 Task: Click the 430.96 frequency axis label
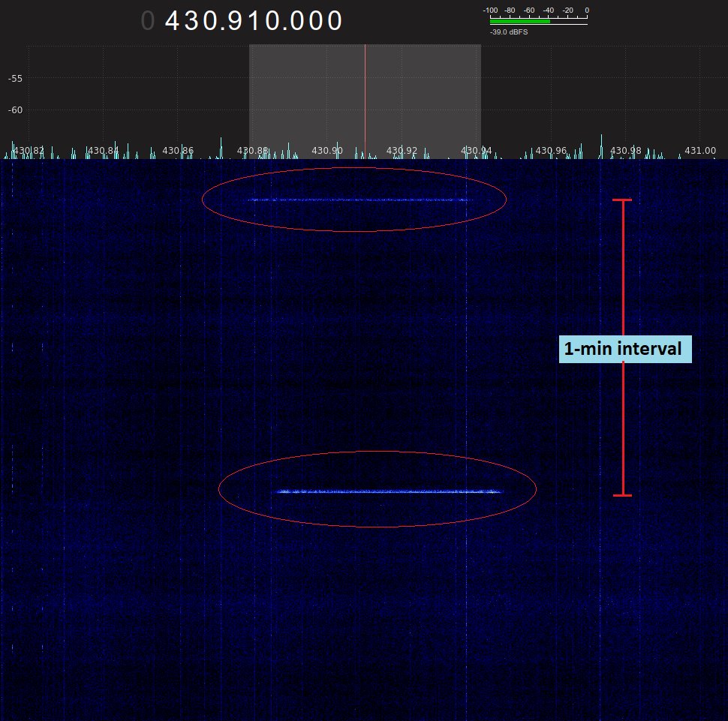(x=551, y=150)
